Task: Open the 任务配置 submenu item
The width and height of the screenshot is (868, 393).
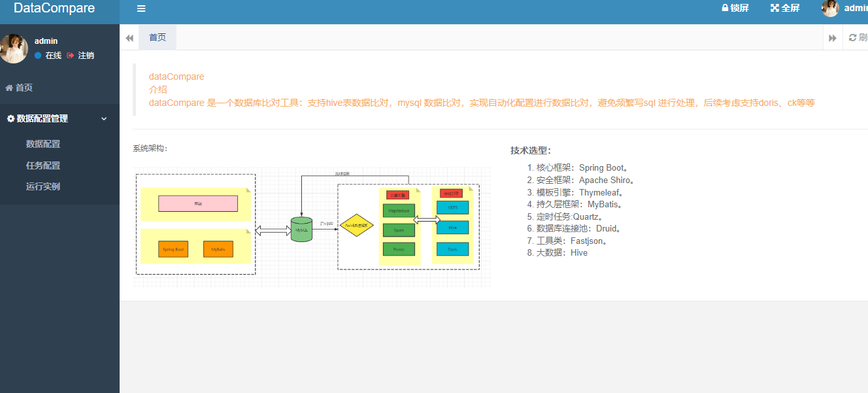Action: [x=43, y=165]
